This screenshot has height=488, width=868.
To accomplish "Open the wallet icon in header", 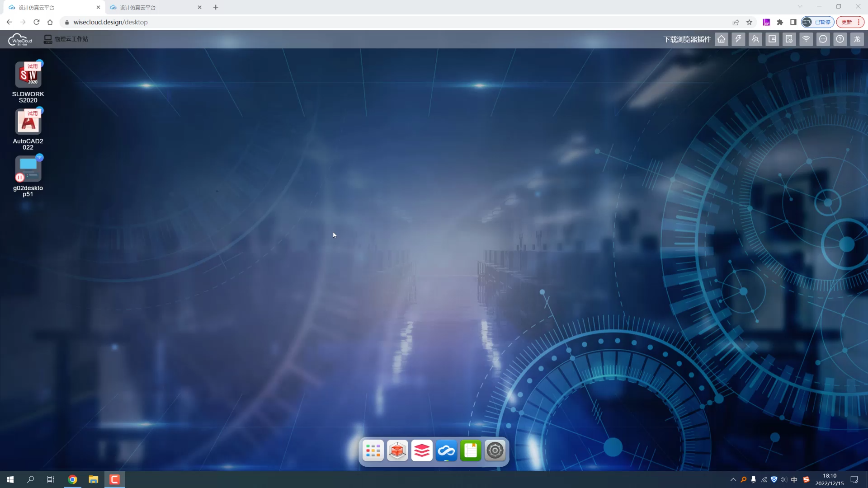I will (772, 39).
